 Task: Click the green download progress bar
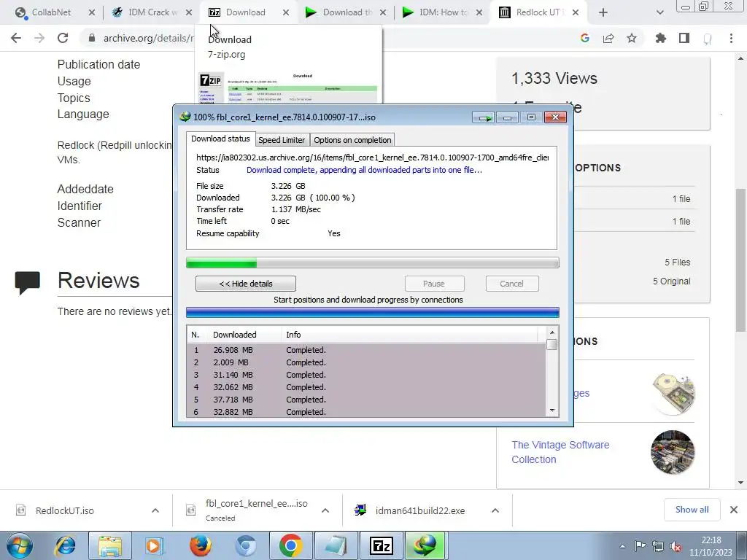point(373,262)
